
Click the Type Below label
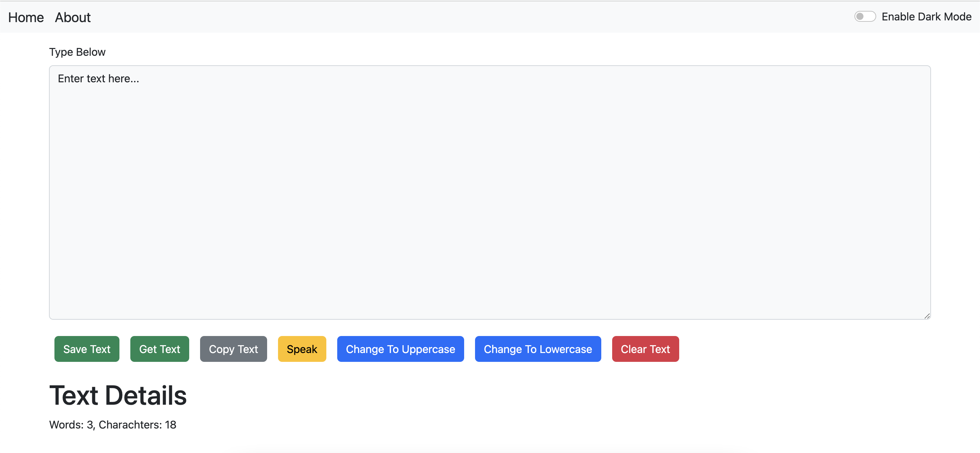pos(77,52)
